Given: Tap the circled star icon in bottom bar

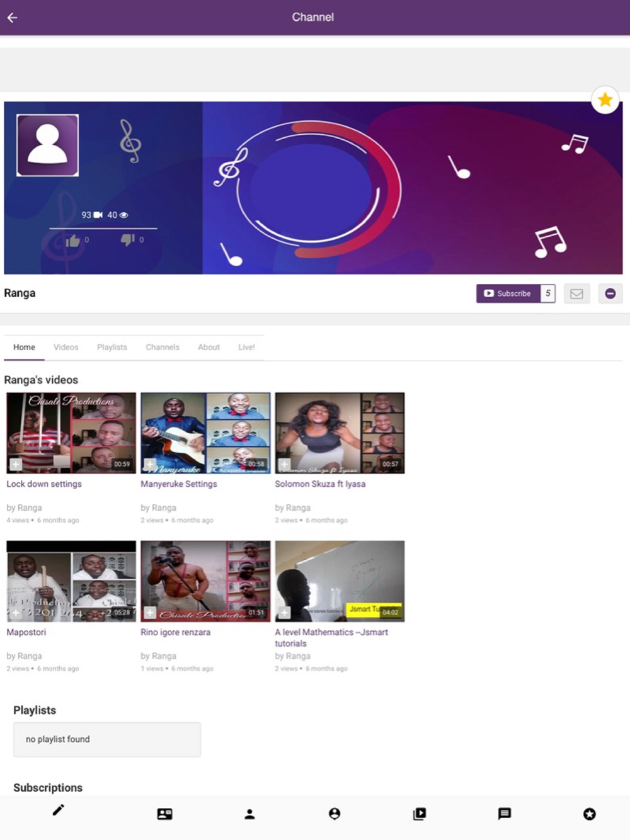Looking at the screenshot, I should [589, 814].
